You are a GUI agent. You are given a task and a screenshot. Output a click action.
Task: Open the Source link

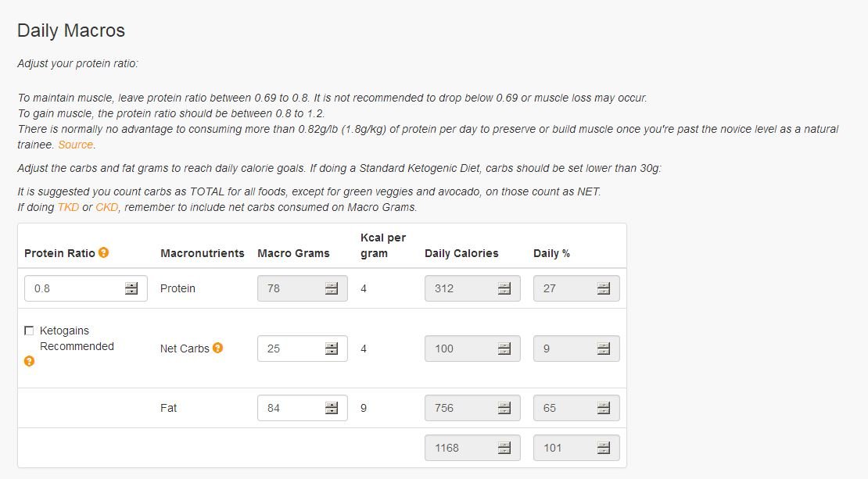point(75,145)
